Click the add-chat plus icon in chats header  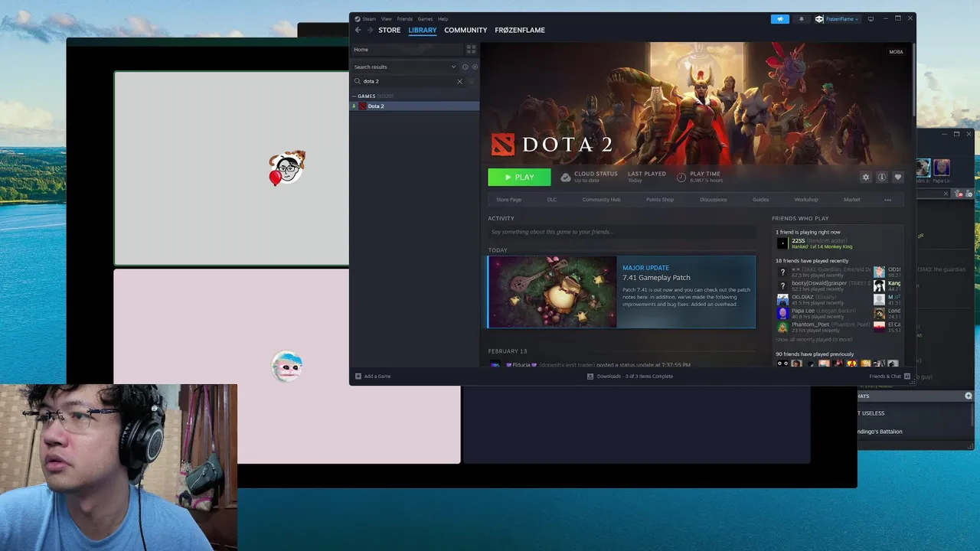coord(968,396)
